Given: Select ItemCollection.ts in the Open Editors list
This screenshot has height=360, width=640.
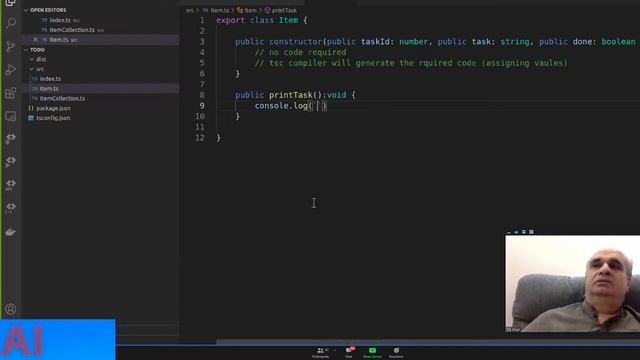Looking at the screenshot, I should pyautogui.click(x=72, y=30).
